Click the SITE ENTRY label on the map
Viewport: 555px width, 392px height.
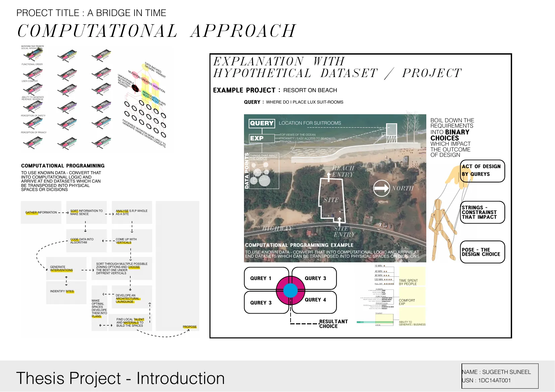click(x=344, y=231)
